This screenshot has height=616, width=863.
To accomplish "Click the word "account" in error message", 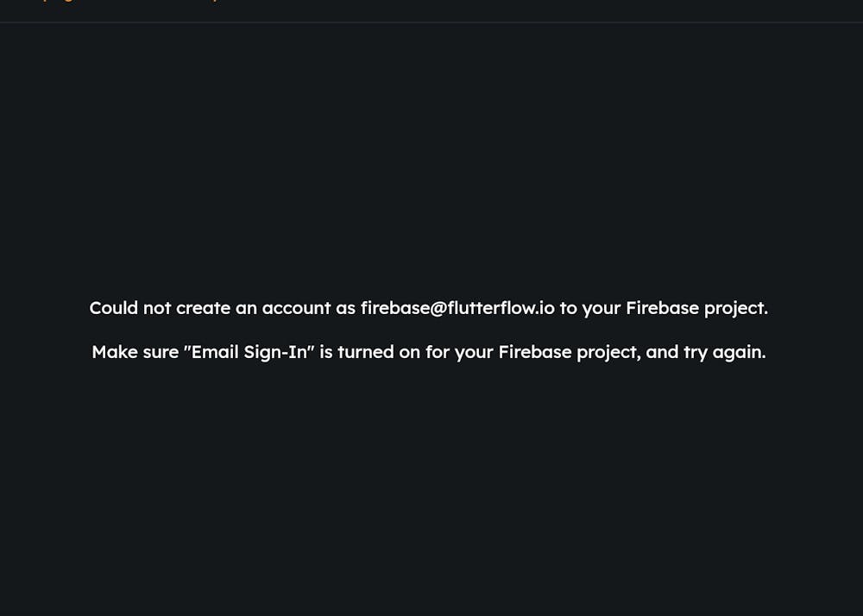I will pyautogui.click(x=296, y=308).
